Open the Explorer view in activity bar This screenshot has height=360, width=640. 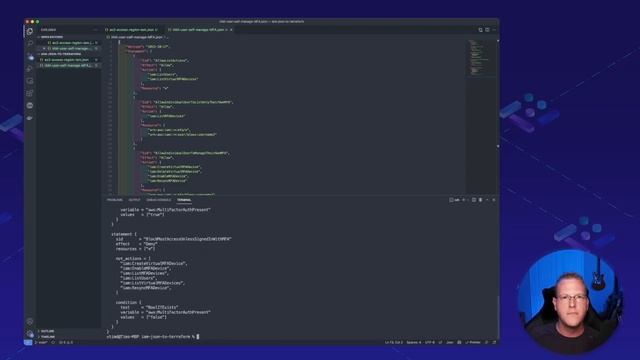click(30, 31)
